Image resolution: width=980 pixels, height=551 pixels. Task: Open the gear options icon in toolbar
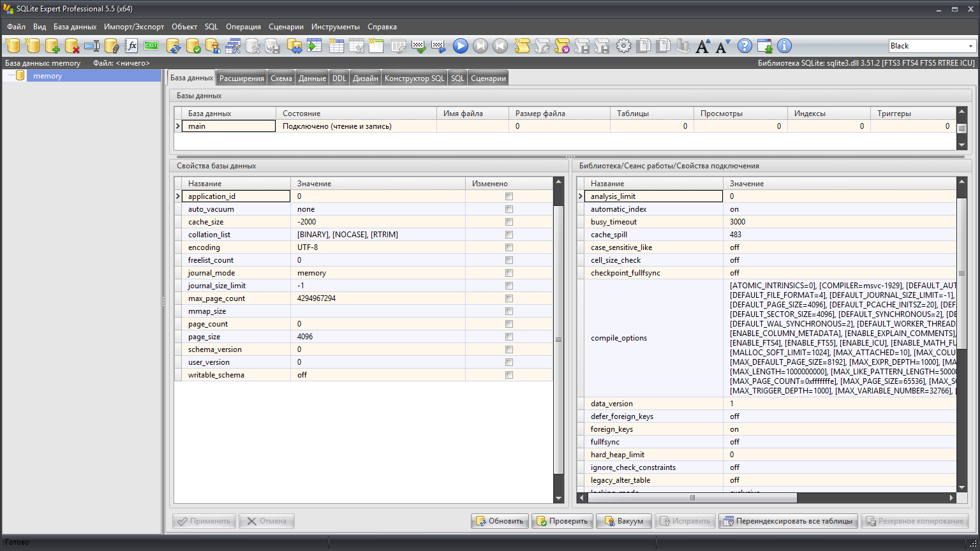coord(624,46)
